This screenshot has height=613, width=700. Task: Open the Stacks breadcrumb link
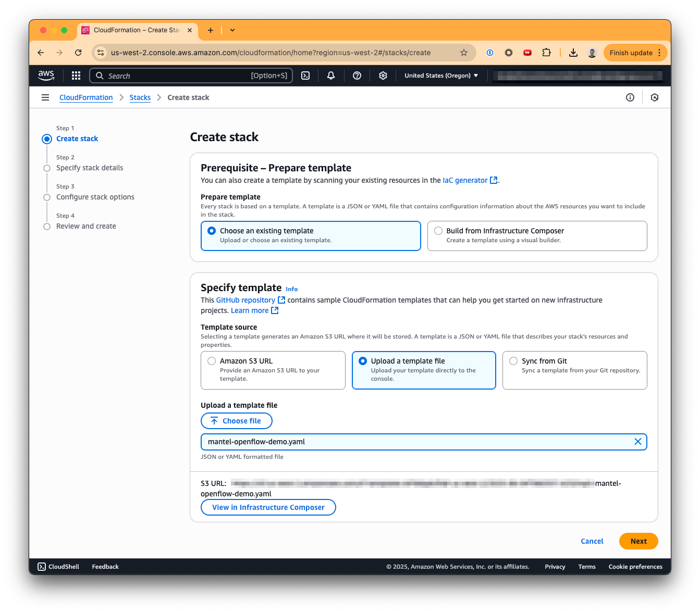[140, 97]
